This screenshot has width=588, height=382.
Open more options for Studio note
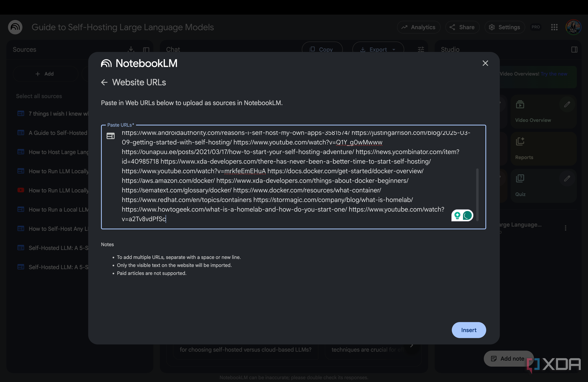pyautogui.click(x=565, y=228)
